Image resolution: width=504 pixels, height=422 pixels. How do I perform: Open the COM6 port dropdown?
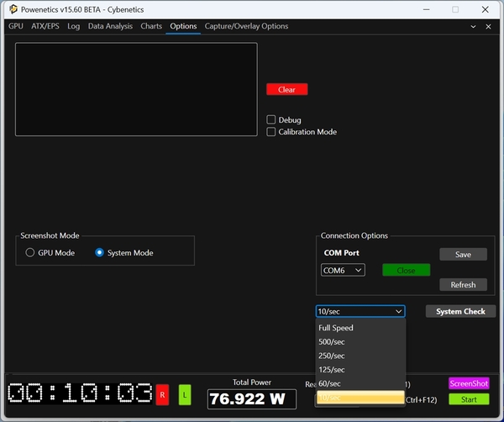point(343,270)
